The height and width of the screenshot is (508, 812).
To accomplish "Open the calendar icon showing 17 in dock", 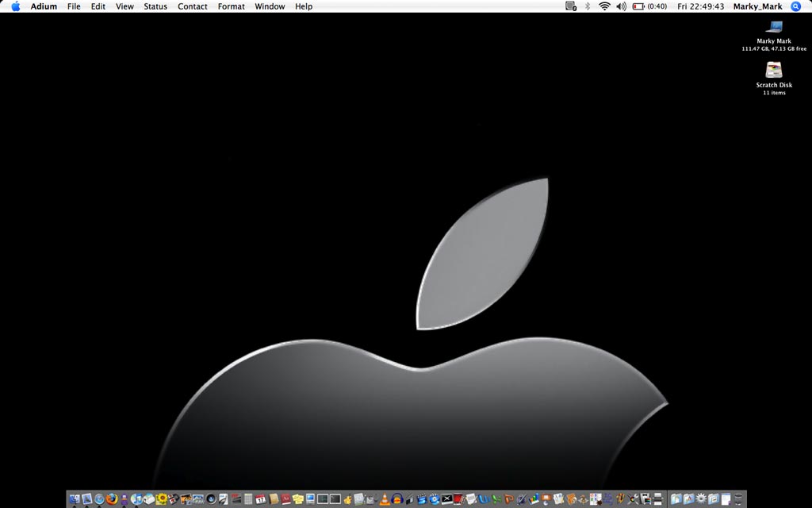I will [260, 500].
